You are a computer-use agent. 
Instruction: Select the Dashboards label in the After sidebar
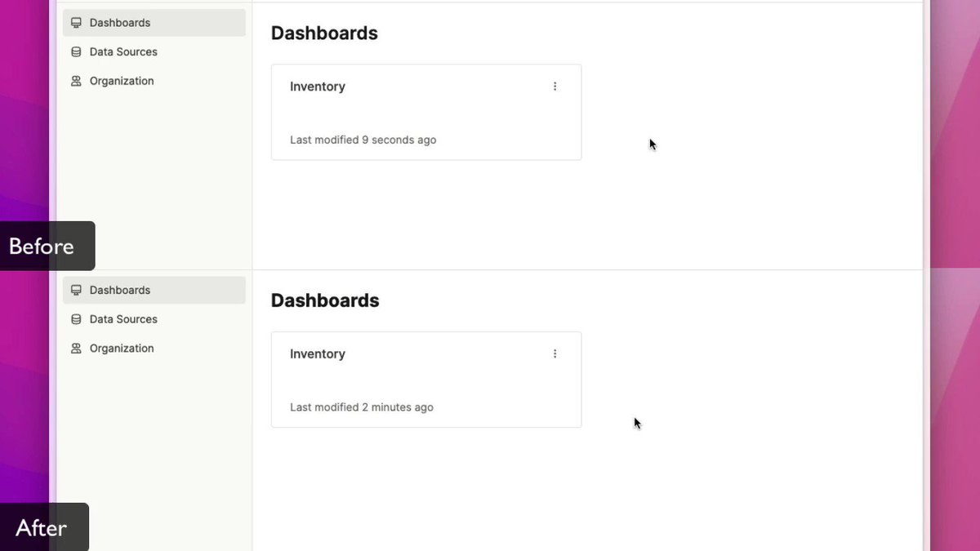(120, 291)
